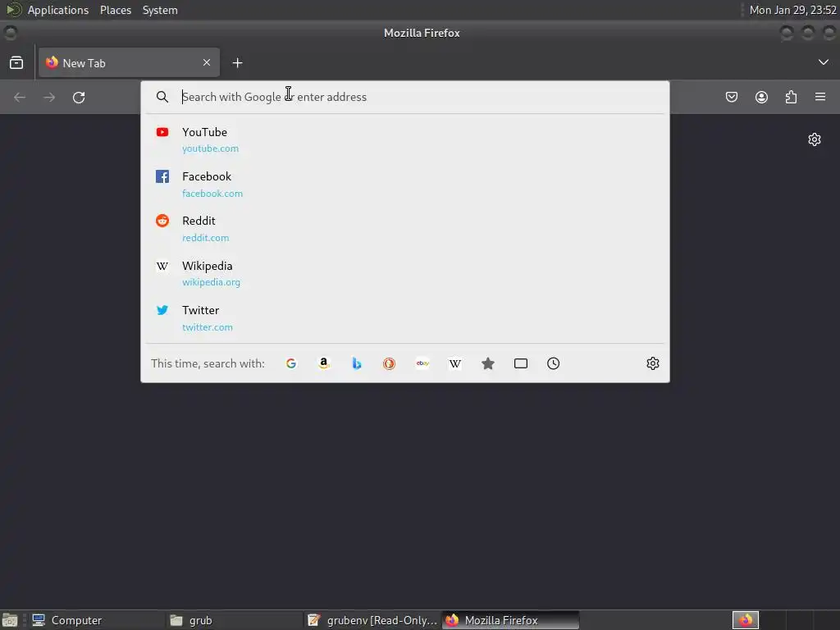840x630 pixels.
Task: Click the show desktop icon
Action: pyautogui.click(x=10, y=620)
